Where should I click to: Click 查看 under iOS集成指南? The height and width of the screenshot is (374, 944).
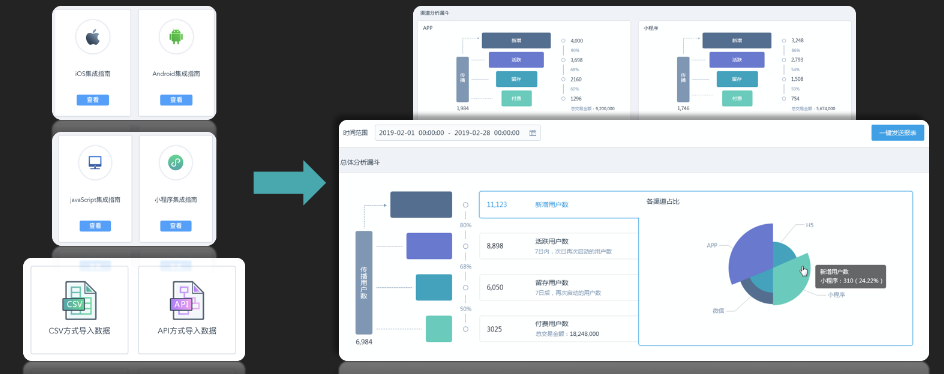[92, 100]
